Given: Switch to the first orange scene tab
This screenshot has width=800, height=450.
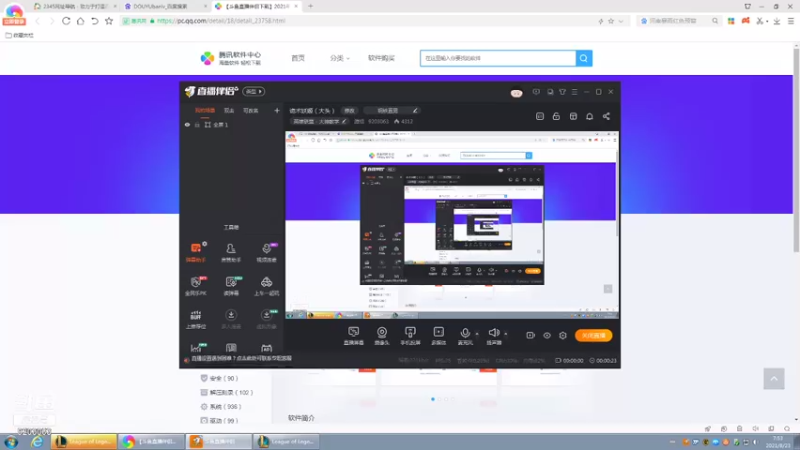Looking at the screenshot, I should point(205,111).
